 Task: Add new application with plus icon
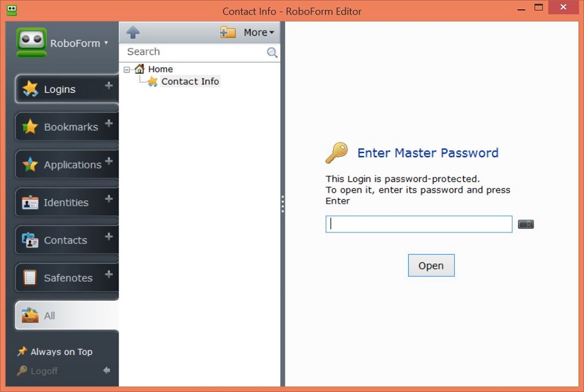[109, 161]
